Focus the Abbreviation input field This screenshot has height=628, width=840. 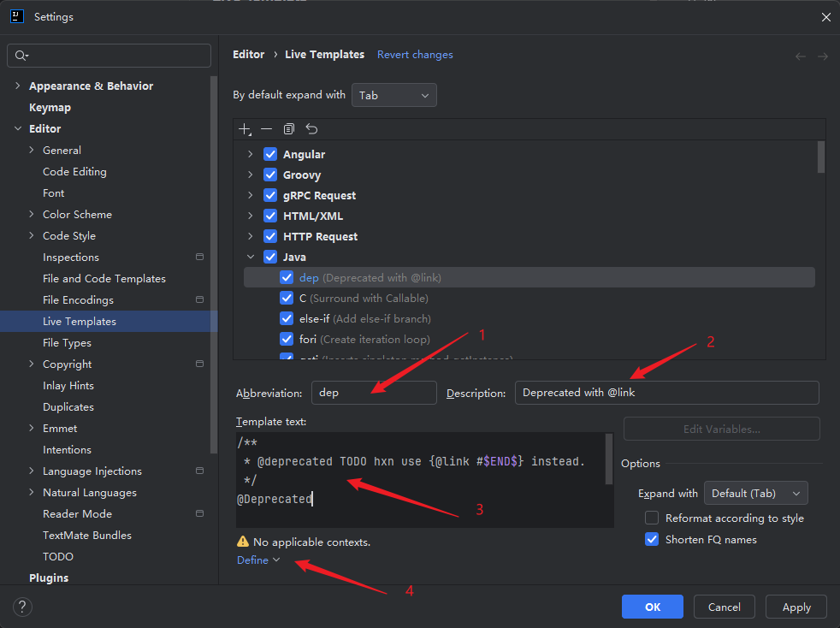(x=374, y=393)
